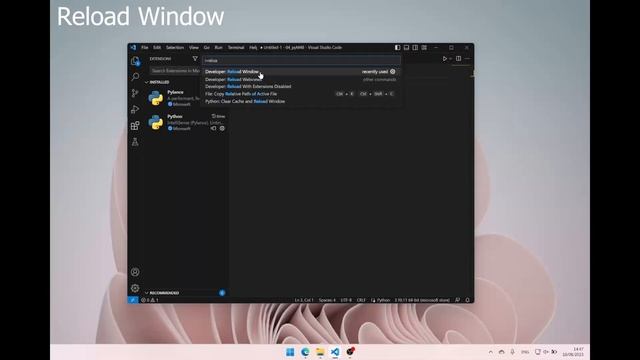This screenshot has height=360, width=640.
Task: Click the Pylance extension name
Action: (175, 92)
